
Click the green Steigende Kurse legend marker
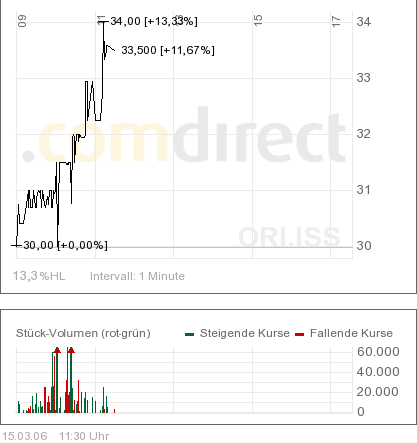(x=189, y=334)
